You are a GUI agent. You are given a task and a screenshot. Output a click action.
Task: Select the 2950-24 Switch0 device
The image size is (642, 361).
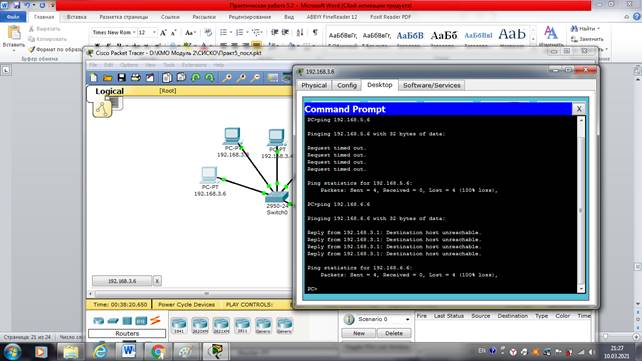coord(277,198)
